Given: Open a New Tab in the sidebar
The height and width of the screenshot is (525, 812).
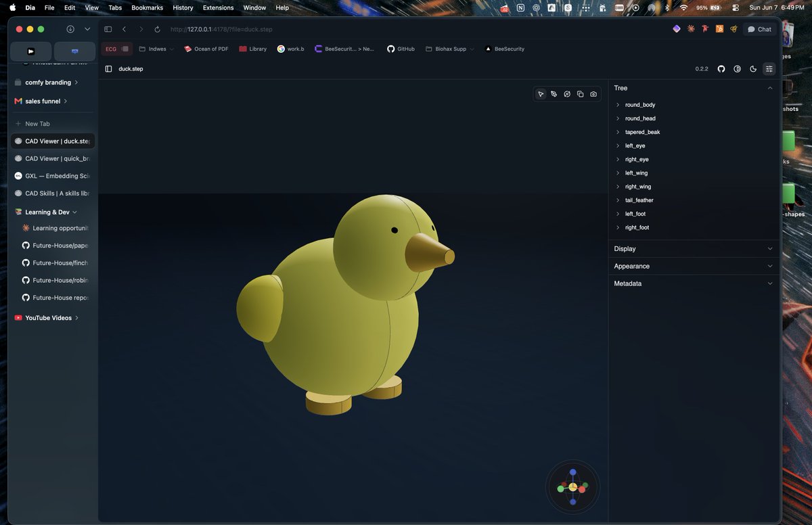Looking at the screenshot, I should click(53, 124).
